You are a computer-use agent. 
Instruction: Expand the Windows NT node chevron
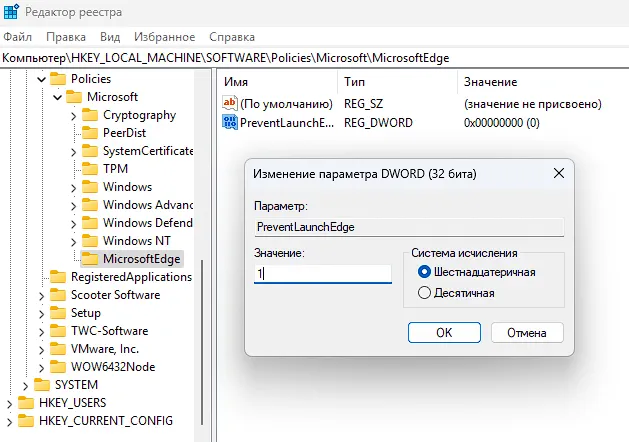(x=73, y=242)
